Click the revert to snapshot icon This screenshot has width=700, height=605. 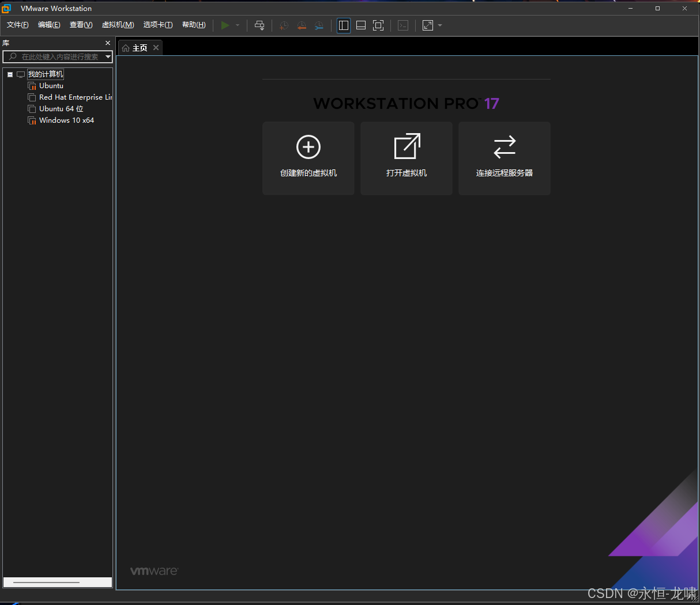(302, 25)
